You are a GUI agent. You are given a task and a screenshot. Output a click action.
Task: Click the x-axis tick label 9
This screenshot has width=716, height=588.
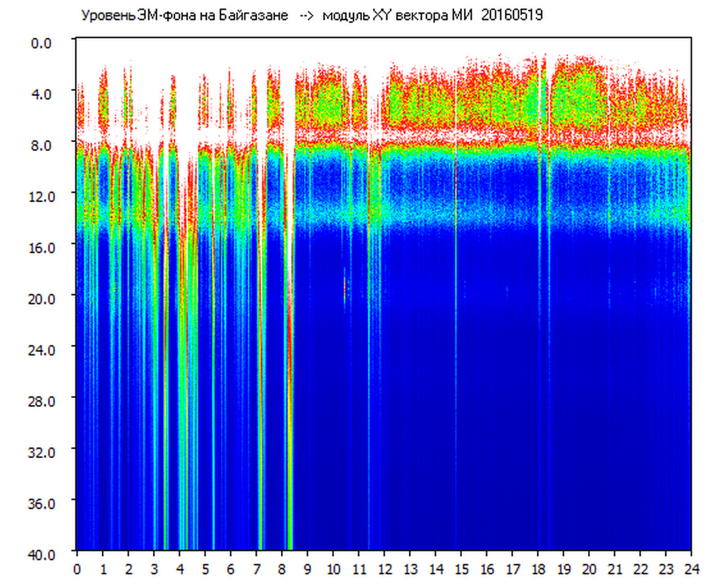click(308, 569)
